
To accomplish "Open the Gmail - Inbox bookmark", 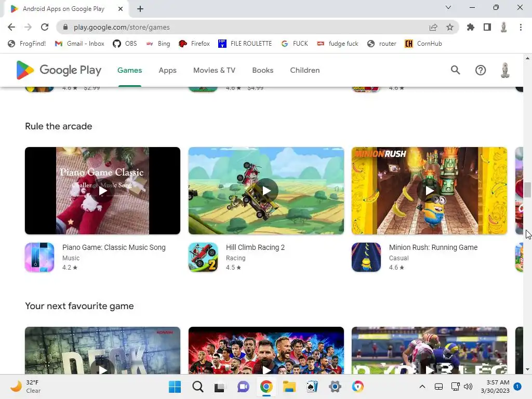I will pos(79,44).
